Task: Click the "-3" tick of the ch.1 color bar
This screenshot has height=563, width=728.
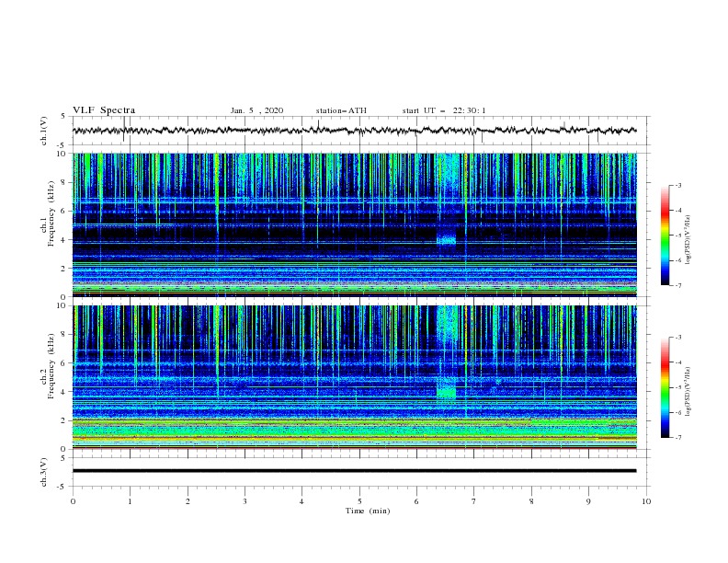Action: click(x=677, y=185)
